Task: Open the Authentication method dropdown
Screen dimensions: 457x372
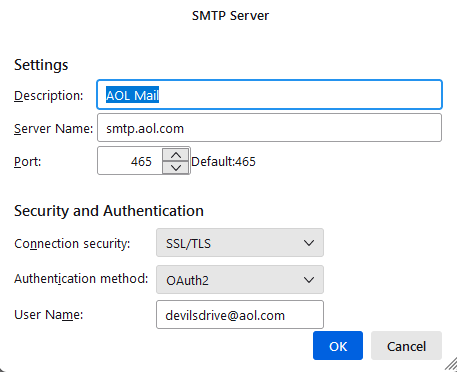Action: coord(240,280)
